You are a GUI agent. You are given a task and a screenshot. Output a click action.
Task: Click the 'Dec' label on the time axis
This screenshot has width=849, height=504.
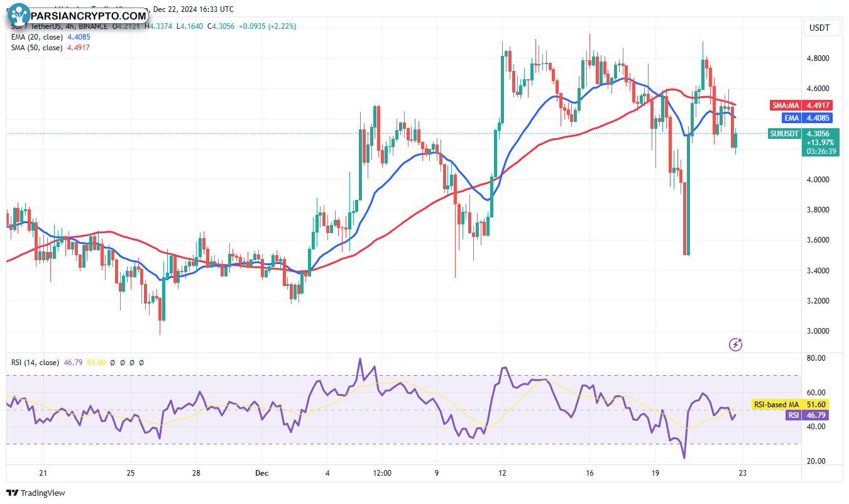coord(261,473)
